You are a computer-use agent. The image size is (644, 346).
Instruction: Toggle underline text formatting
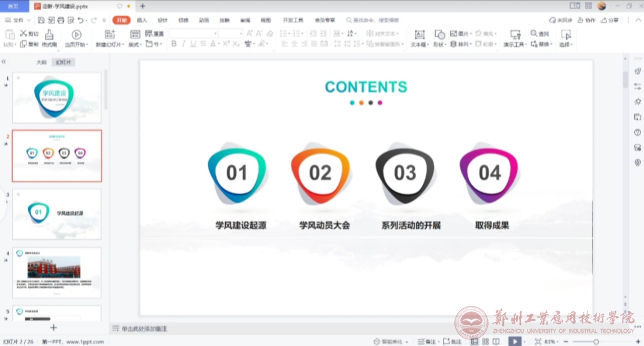193,44
